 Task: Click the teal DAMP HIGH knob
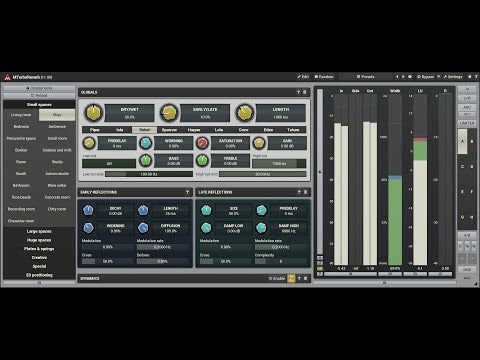click(x=262, y=228)
